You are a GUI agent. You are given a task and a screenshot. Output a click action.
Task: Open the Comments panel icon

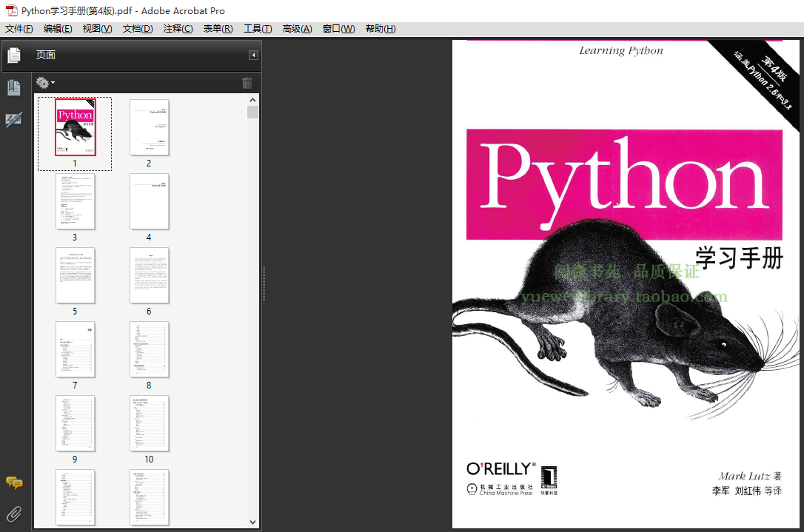tap(13, 482)
